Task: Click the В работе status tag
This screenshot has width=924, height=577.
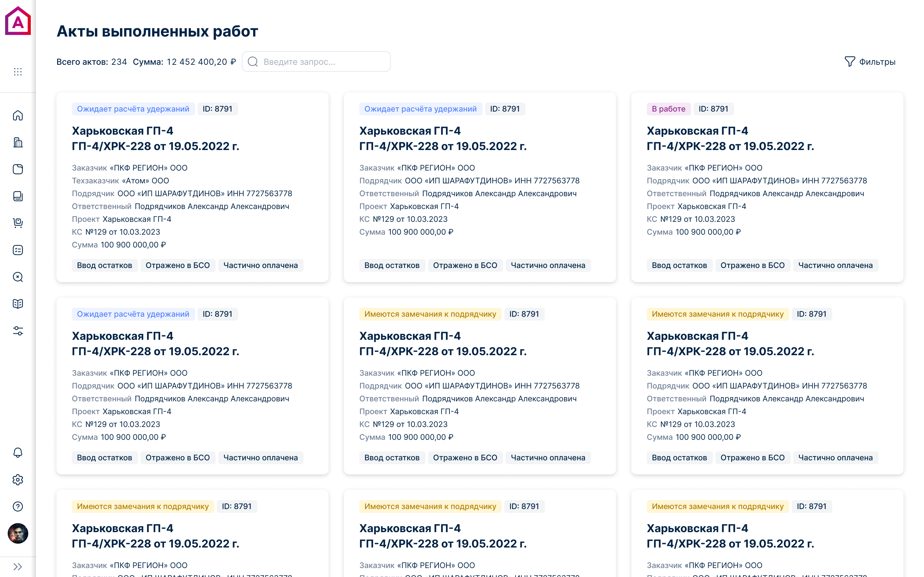Action: point(668,109)
